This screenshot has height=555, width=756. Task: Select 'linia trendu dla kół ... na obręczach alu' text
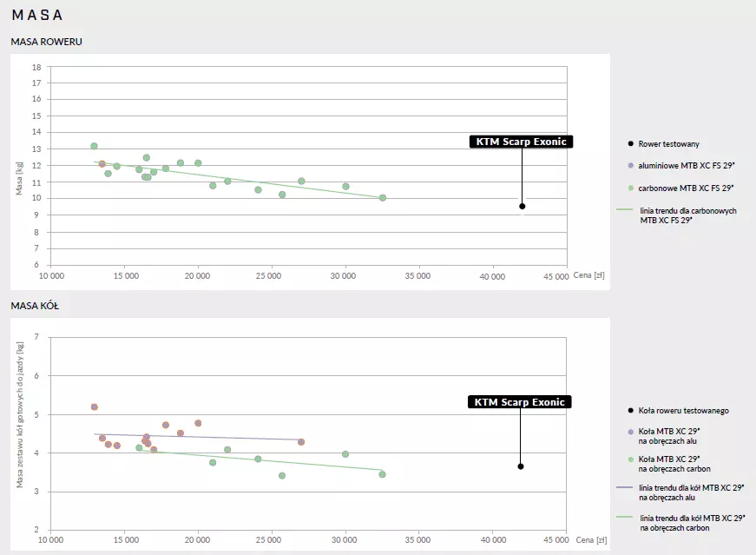(x=692, y=492)
